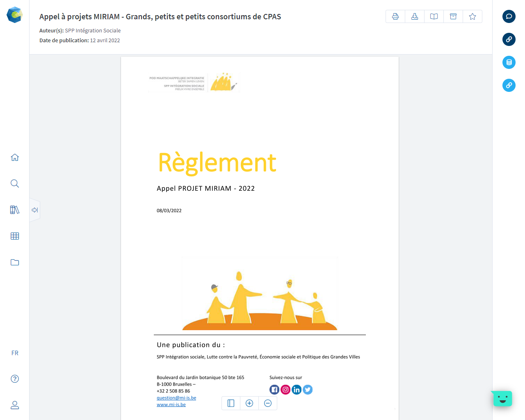Viewport: 525px width, 420px height.
Task: Expand the side panel arrow tab
Action: point(35,210)
